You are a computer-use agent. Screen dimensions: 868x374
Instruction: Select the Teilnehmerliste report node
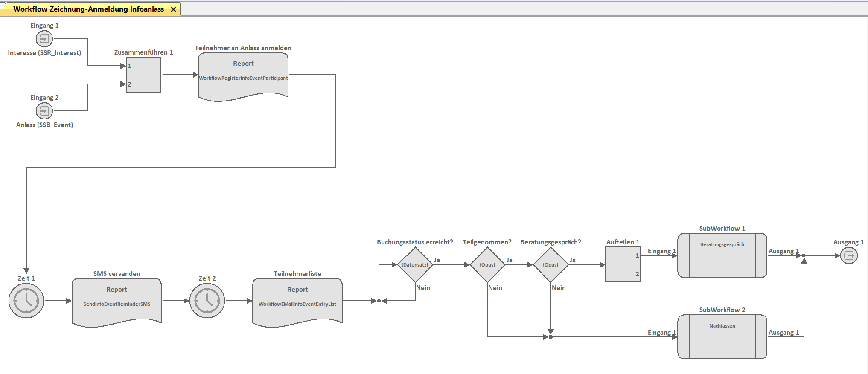pos(297,303)
